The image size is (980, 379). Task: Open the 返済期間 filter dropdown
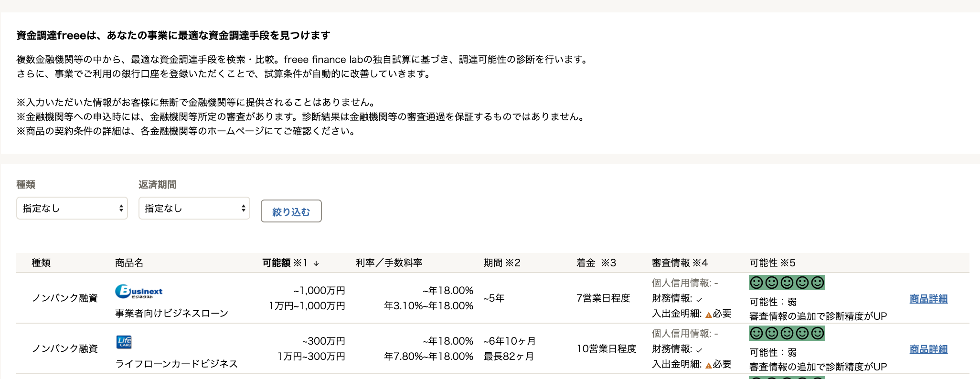(194, 208)
